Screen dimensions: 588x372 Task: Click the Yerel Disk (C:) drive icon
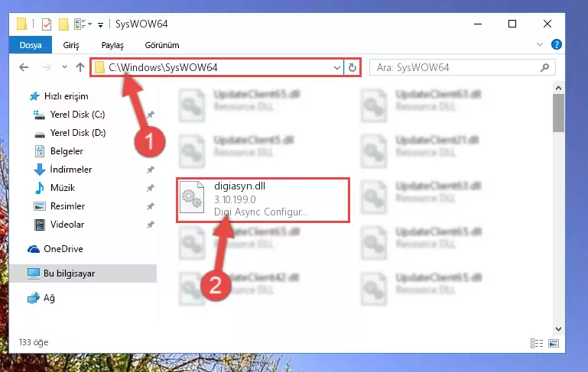(39, 115)
